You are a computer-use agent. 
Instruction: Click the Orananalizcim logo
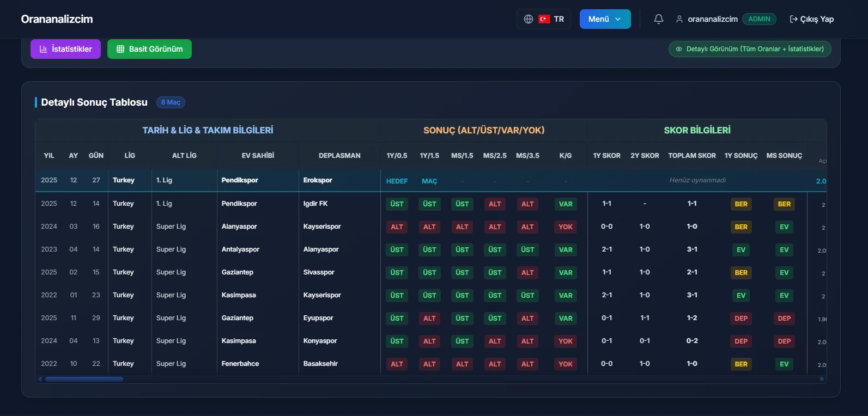57,19
